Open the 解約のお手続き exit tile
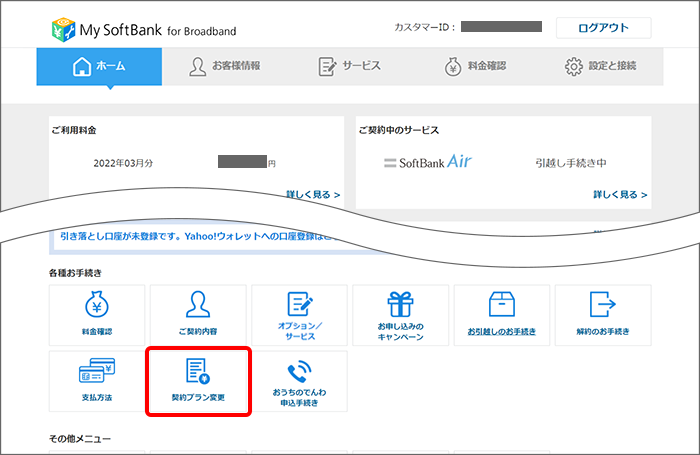 (603, 315)
